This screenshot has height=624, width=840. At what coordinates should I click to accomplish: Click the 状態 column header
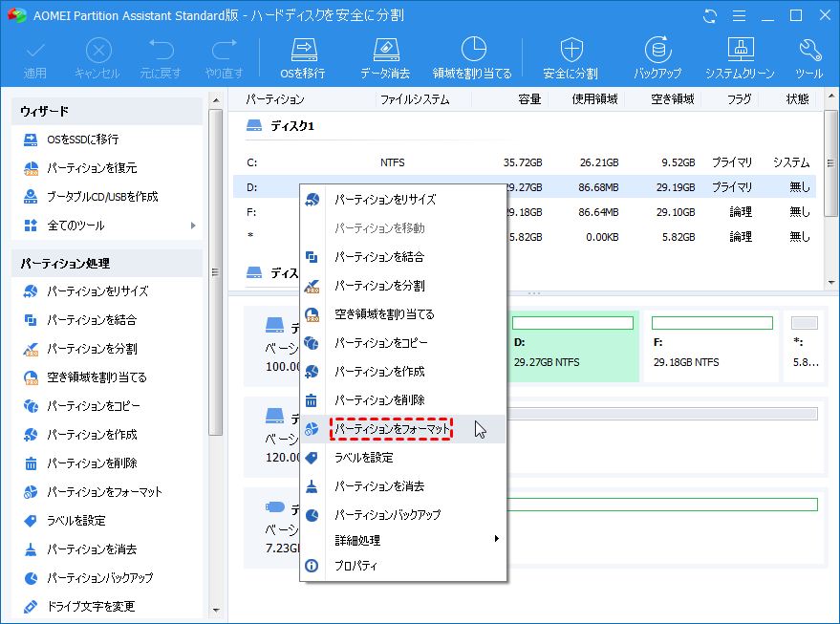point(797,99)
